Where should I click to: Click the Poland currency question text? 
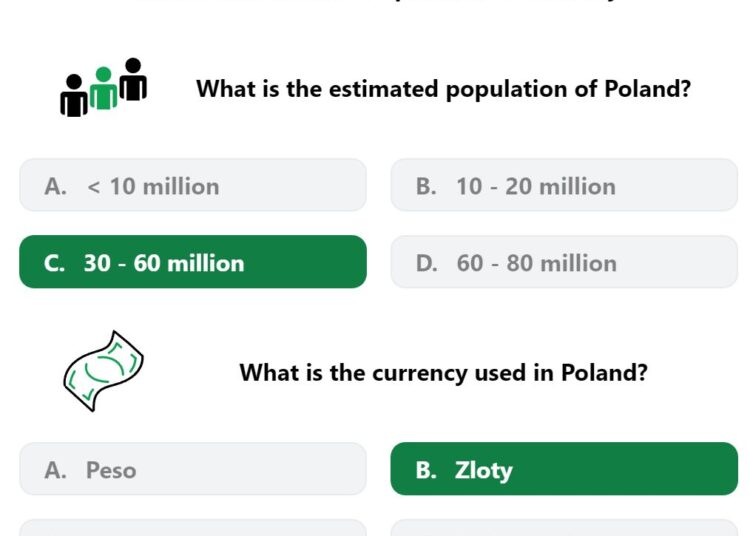point(443,372)
